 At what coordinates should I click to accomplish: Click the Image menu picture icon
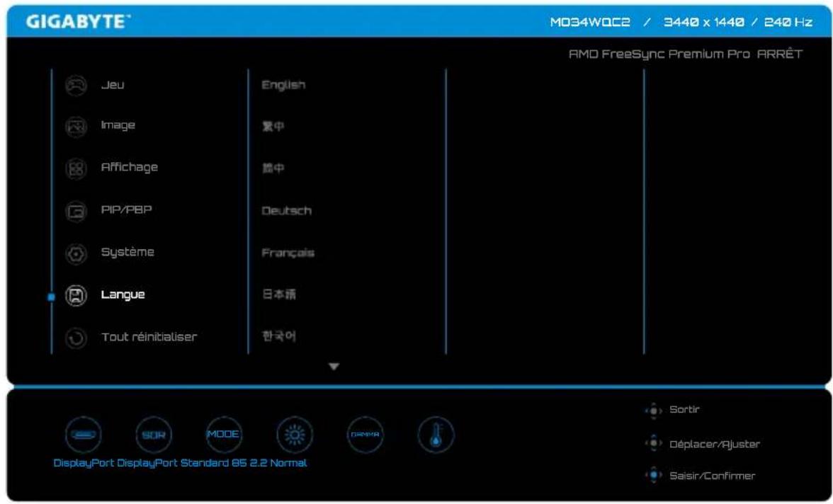coord(76,127)
